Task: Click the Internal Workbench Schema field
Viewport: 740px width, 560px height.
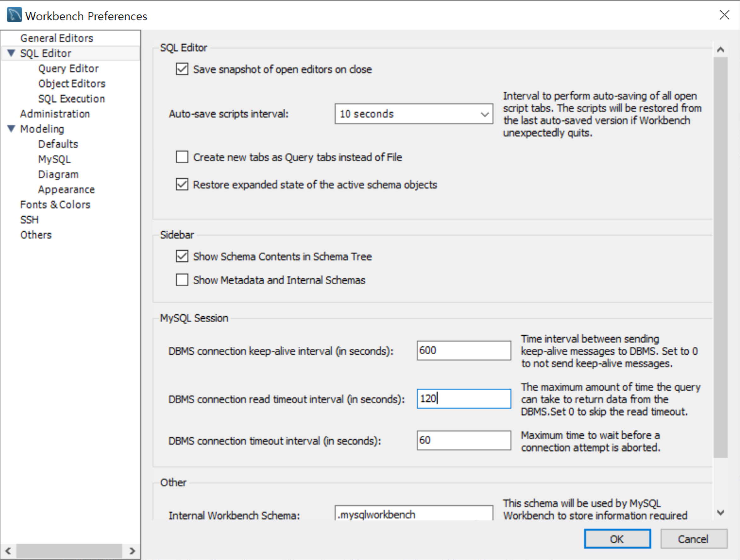Action: tap(414, 513)
